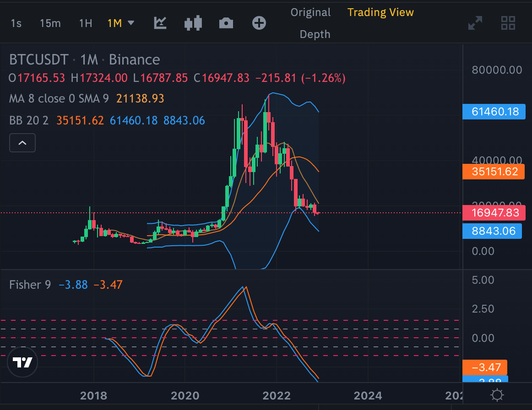Click the 2020 label on time axis
The image size is (532, 410).
click(x=185, y=396)
